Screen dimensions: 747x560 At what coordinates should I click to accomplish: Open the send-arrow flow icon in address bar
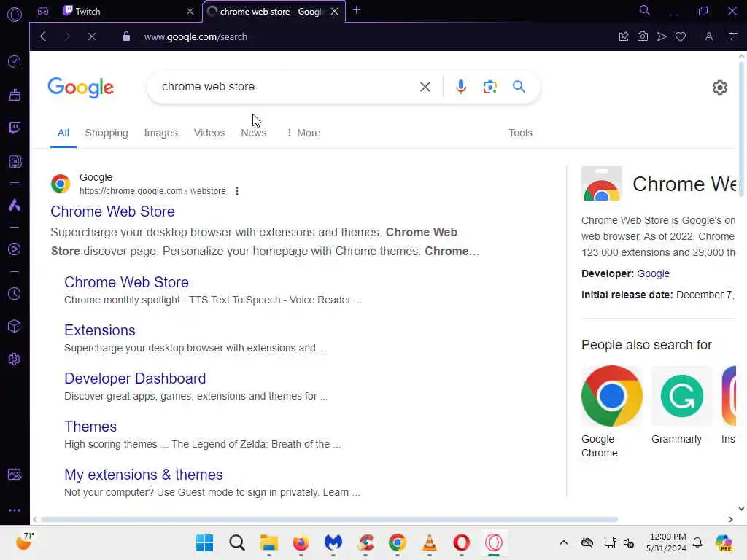coord(662,36)
